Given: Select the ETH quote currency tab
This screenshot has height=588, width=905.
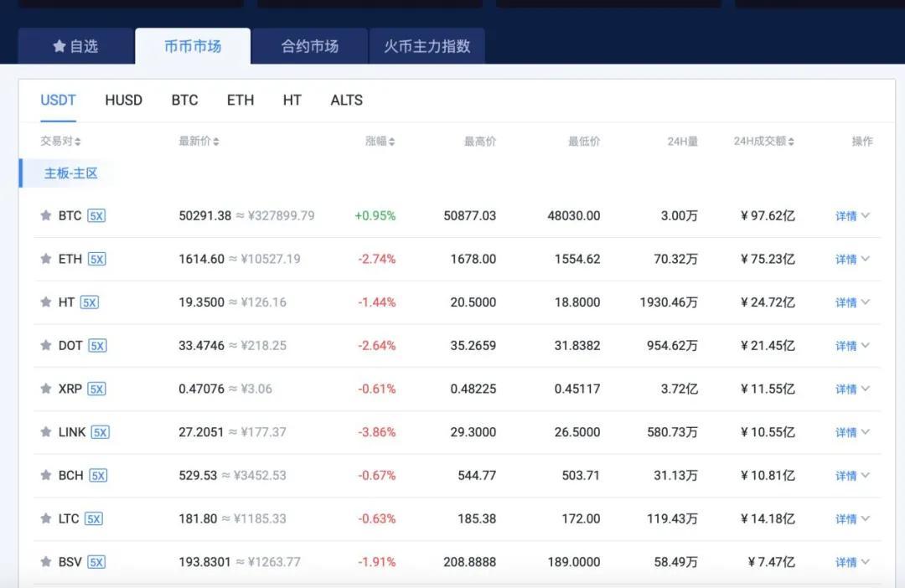Looking at the screenshot, I should 240,101.
